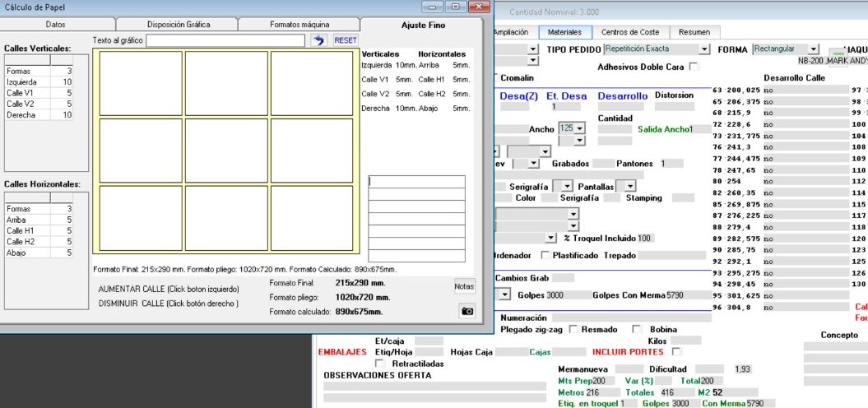Click the blue undo arrow icon beside RESET

click(318, 40)
